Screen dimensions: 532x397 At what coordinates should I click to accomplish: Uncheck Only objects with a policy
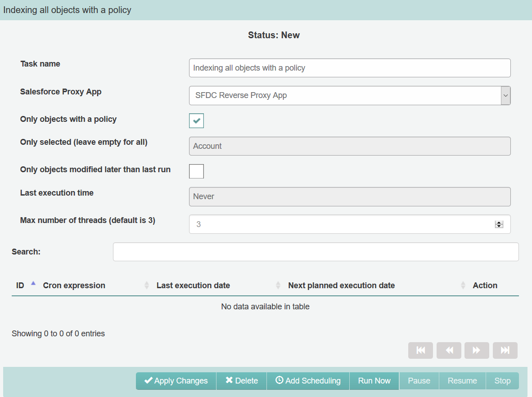click(196, 120)
